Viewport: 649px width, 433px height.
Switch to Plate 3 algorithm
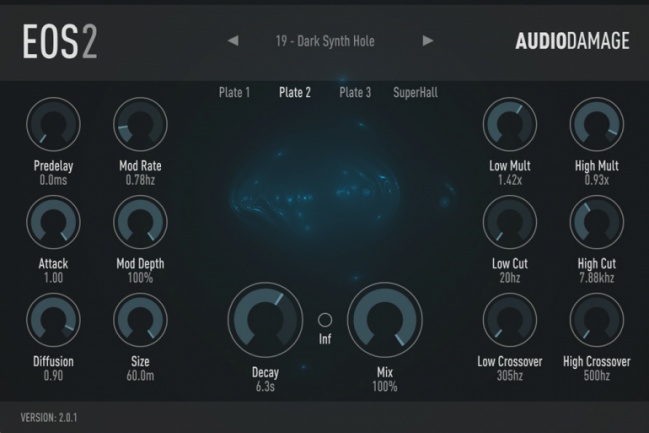coord(355,92)
